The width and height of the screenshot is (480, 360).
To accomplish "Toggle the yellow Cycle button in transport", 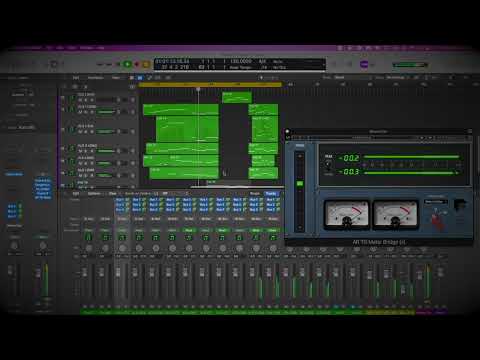I will click(146, 64).
